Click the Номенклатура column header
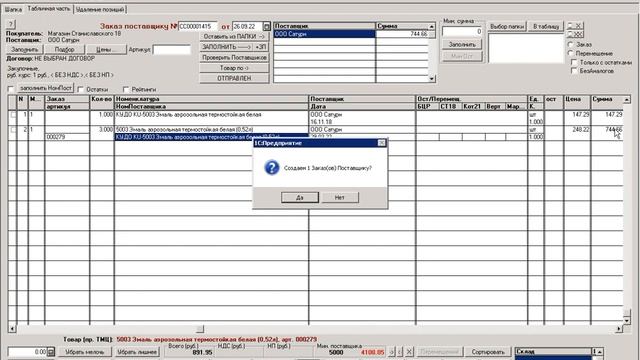This screenshot has width=640, height=360. click(x=211, y=99)
